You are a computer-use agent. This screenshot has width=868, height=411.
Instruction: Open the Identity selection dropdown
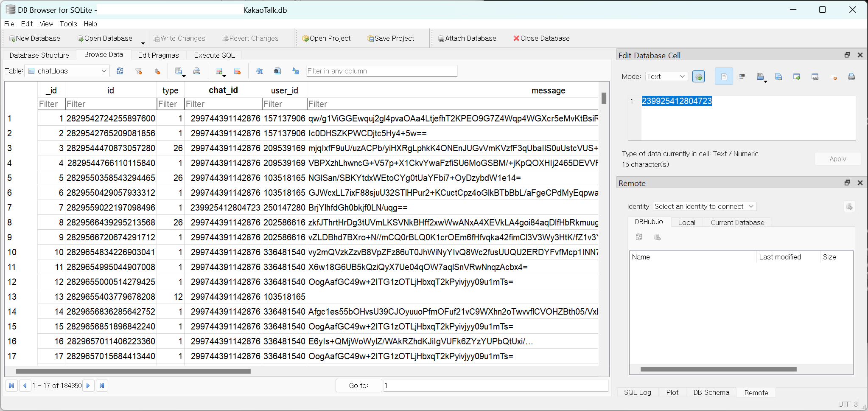tap(705, 206)
